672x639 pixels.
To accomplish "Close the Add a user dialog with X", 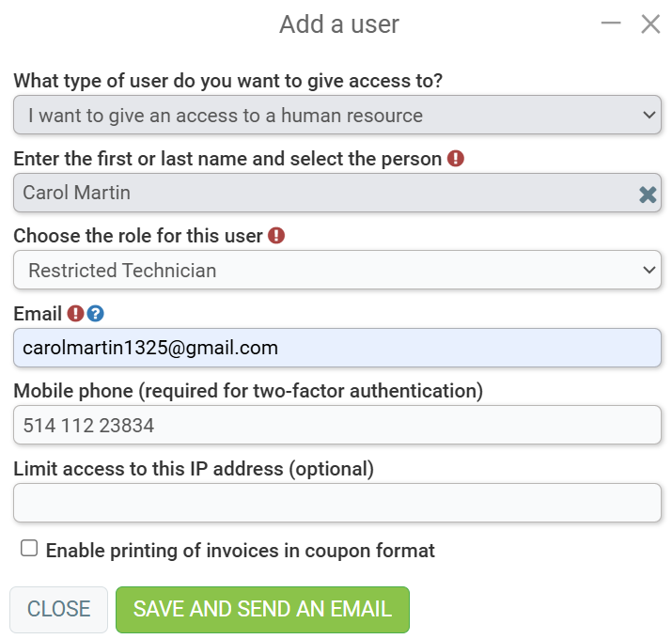I will click(x=650, y=24).
